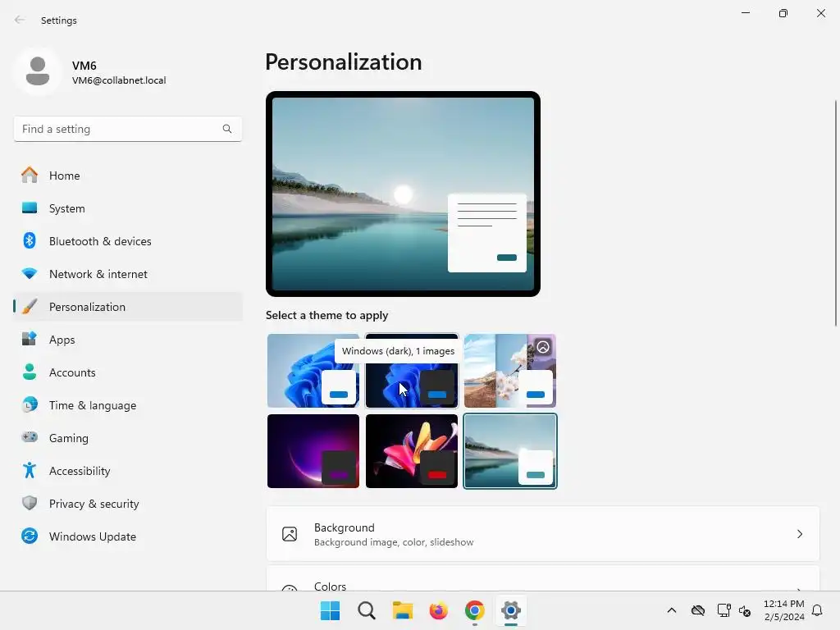Open Windows Start menu on taskbar
The width and height of the screenshot is (840, 630).
pos(330,610)
